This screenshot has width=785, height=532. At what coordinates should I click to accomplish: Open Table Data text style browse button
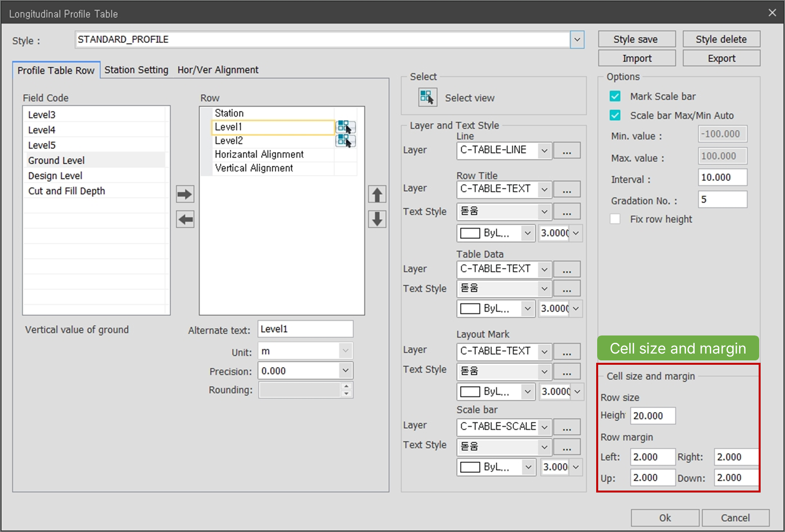click(567, 289)
